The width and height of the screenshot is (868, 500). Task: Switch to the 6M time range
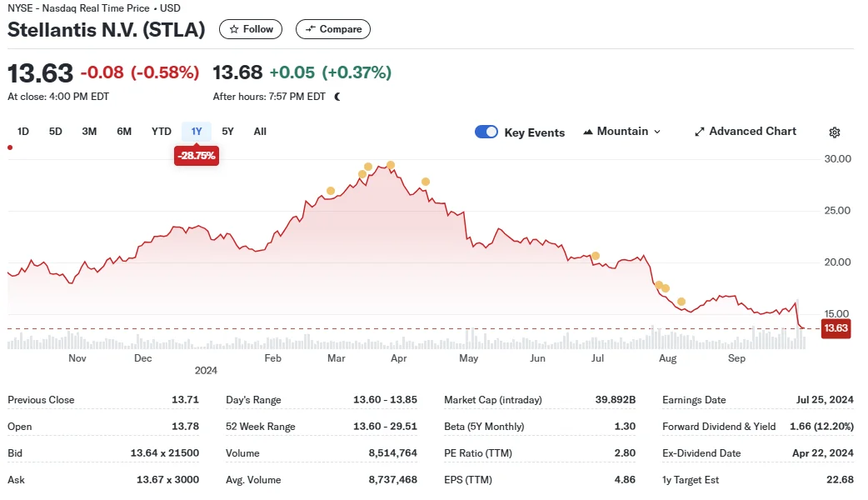pyautogui.click(x=124, y=131)
